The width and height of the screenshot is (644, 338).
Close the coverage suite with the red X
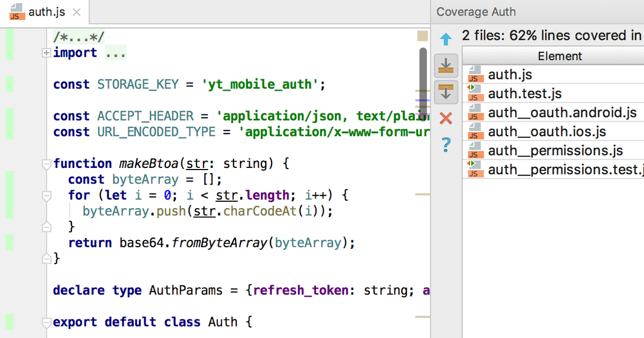(445, 119)
